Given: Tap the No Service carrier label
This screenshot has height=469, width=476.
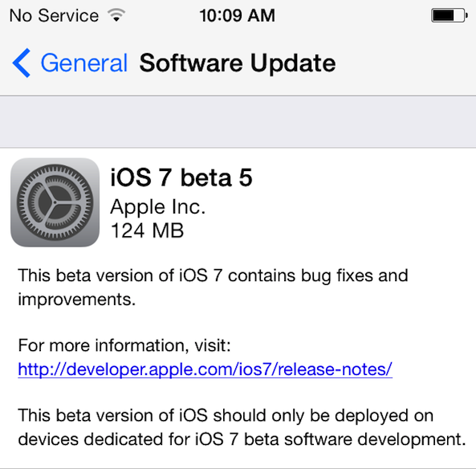Looking at the screenshot, I should [x=54, y=15].
